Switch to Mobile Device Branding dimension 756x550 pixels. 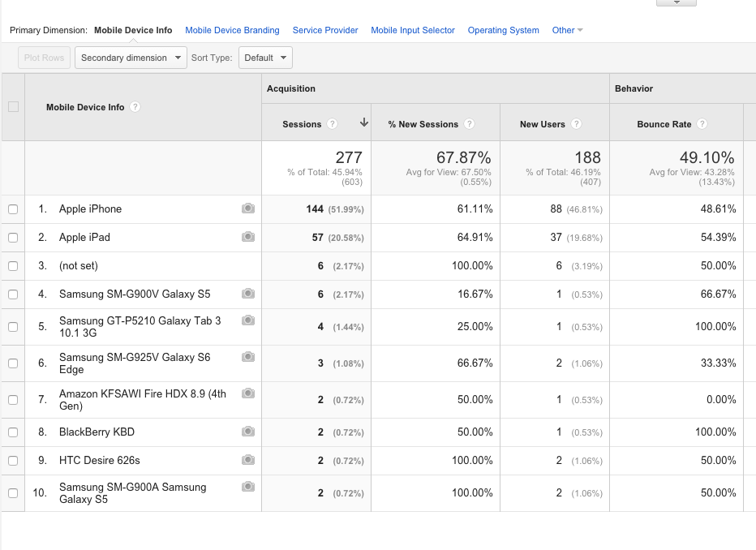[232, 30]
